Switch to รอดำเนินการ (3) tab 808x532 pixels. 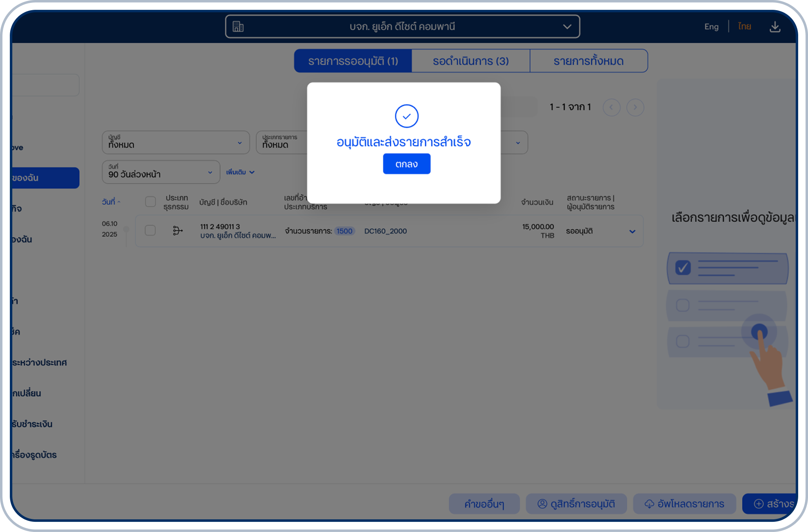pos(471,61)
